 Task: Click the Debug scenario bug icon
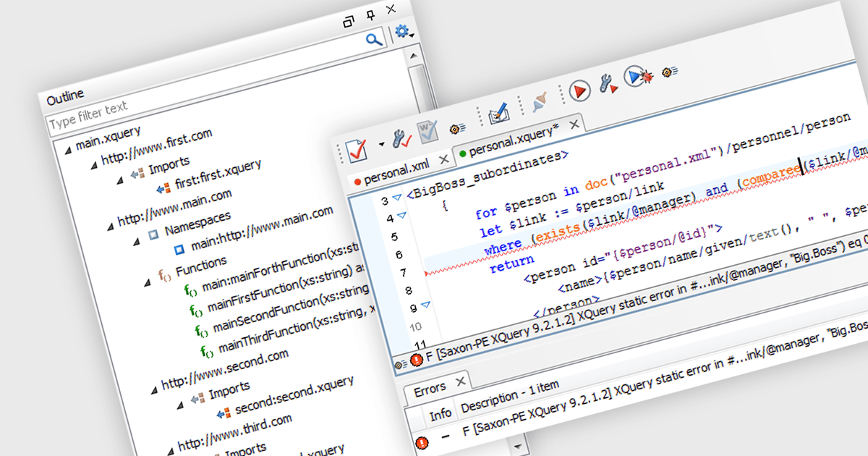click(639, 76)
